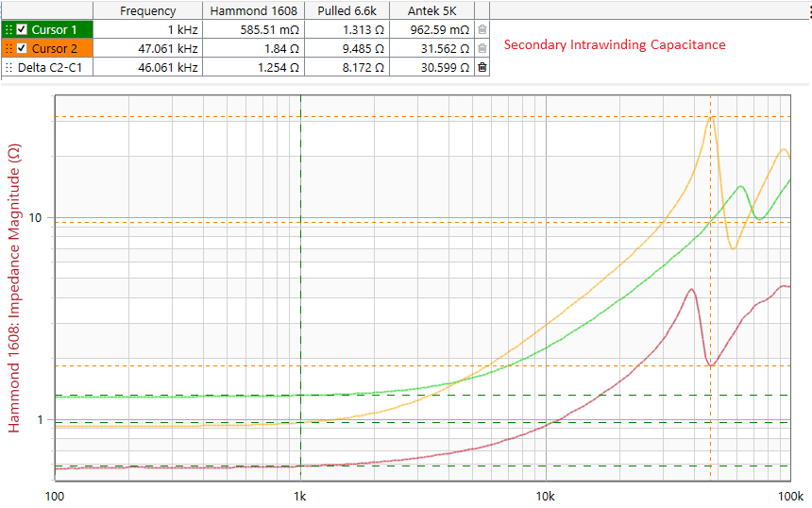Select the 1.254 Ω delta cell
Viewport: 812px width, 508px height.
pos(253,67)
